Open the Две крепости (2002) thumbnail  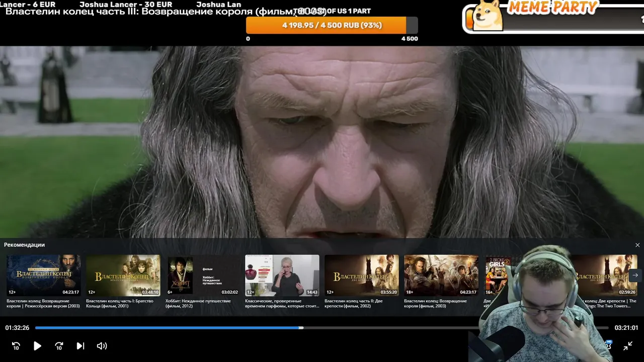pos(361,275)
